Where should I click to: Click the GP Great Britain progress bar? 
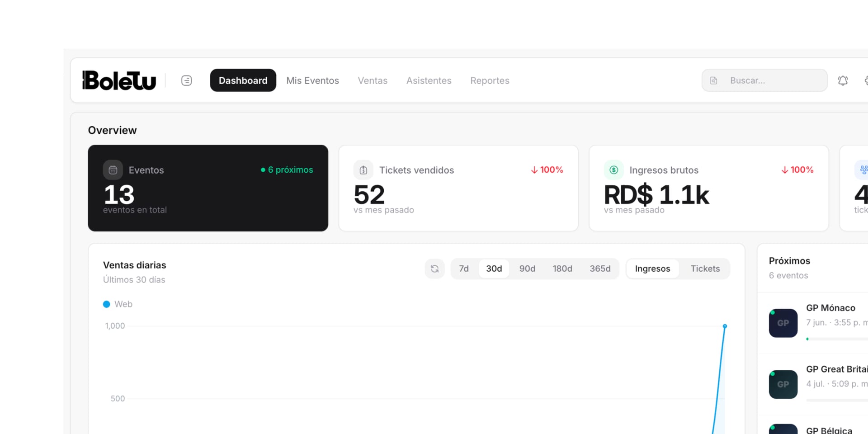tap(837, 400)
